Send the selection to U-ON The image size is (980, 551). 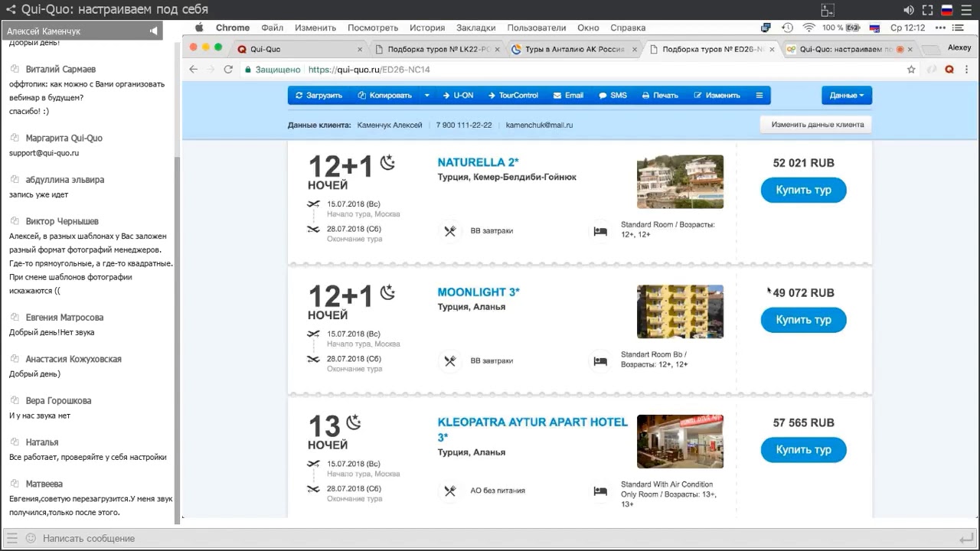pyautogui.click(x=458, y=96)
